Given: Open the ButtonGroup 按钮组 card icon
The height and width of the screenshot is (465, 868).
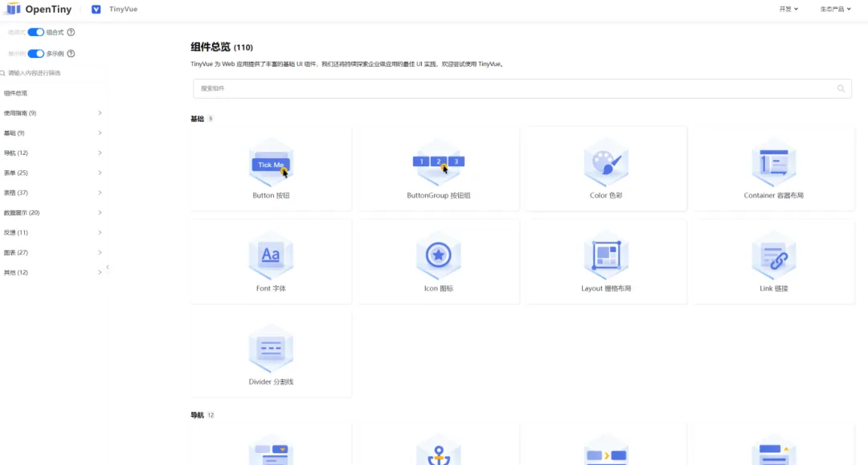Looking at the screenshot, I should 439,162.
